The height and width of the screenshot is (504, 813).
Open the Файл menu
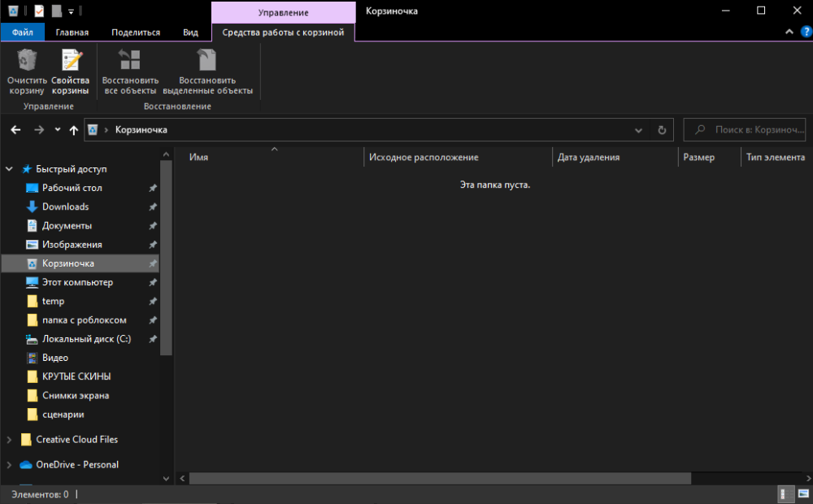click(x=22, y=33)
